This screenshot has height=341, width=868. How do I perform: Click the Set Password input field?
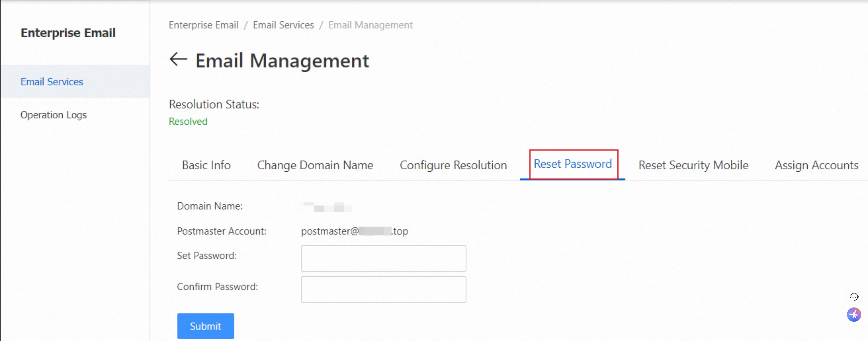pos(383,258)
